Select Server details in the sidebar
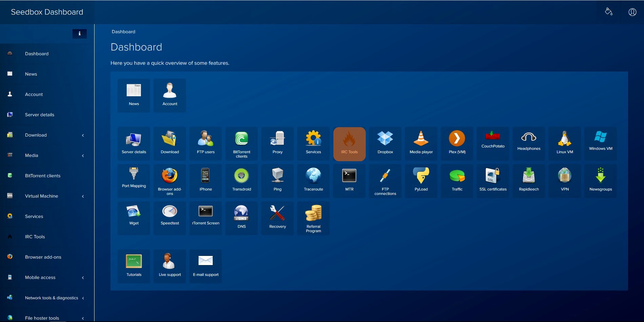 (40, 115)
